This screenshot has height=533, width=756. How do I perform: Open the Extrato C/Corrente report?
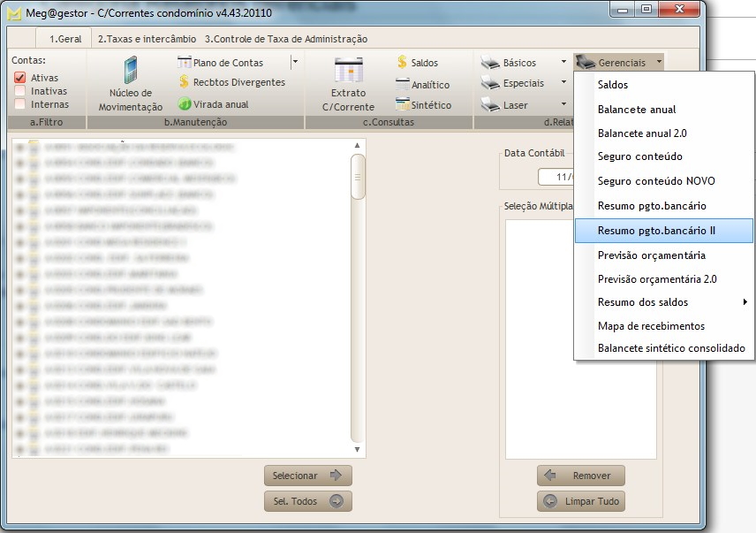[x=348, y=83]
